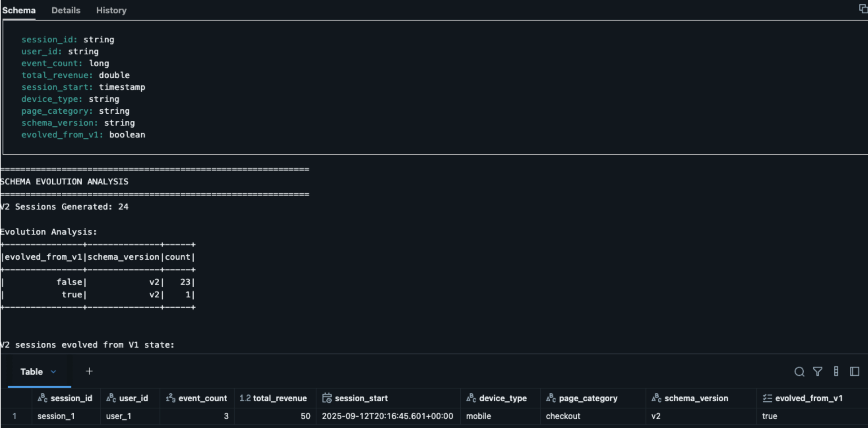Click the schema_version column header
The height and width of the screenshot is (428, 868).
(x=696, y=398)
